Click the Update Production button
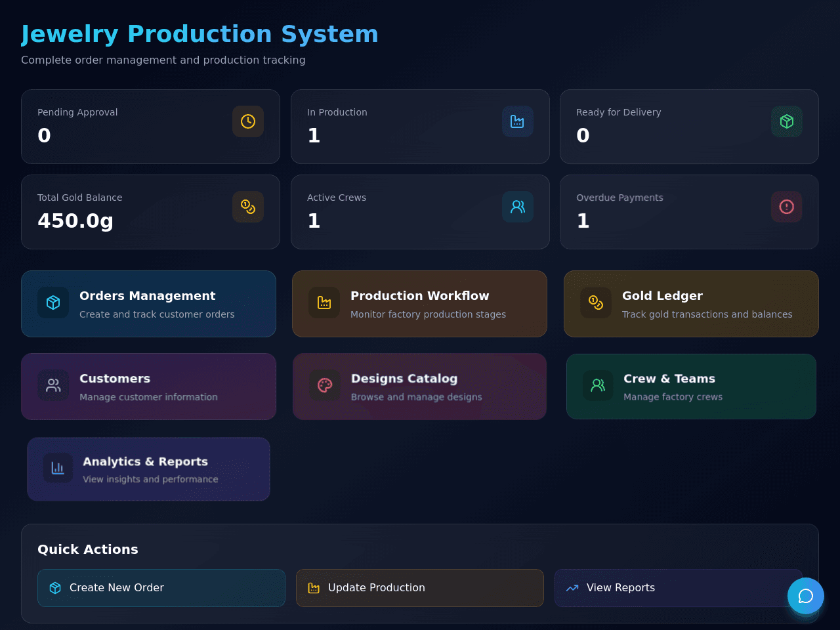The height and width of the screenshot is (630, 840). tap(420, 588)
